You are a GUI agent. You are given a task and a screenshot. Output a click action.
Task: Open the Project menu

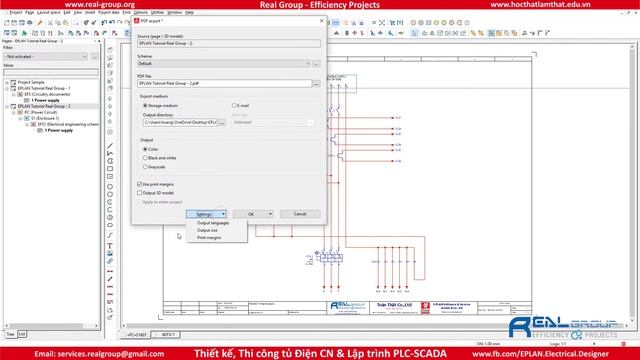coord(16,13)
